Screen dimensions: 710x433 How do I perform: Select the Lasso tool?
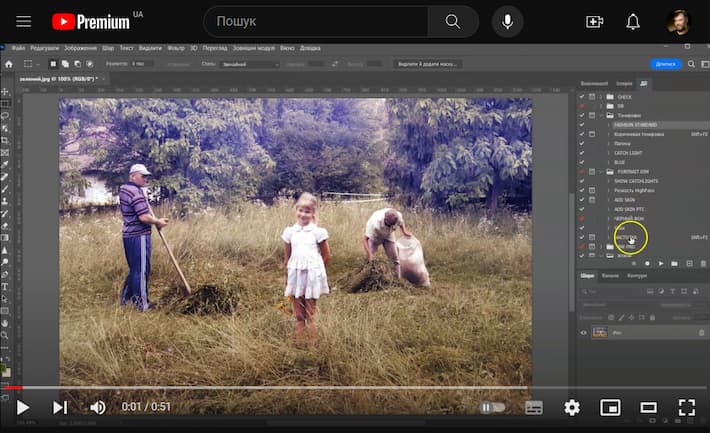[5, 116]
